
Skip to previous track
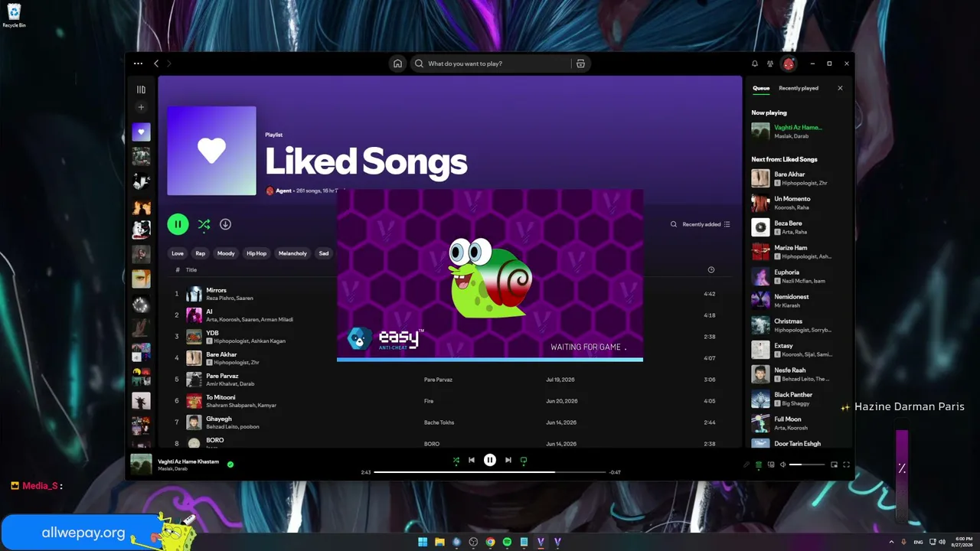(x=472, y=460)
